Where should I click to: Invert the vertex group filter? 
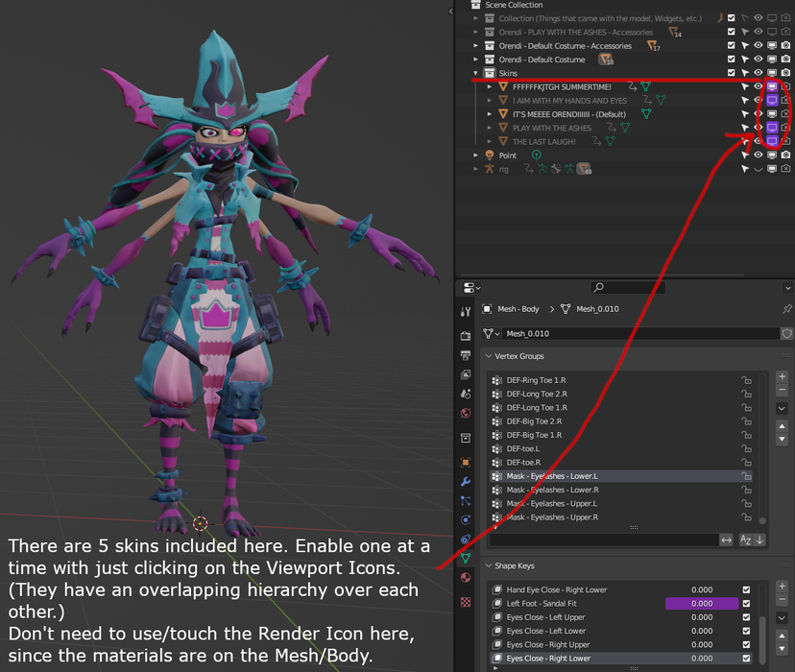[x=726, y=540]
